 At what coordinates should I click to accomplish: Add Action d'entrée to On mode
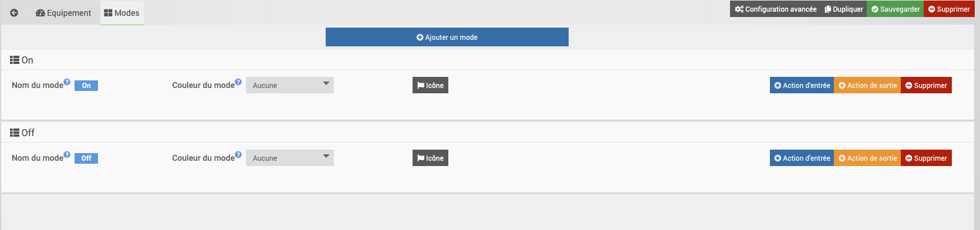click(x=802, y=85)
